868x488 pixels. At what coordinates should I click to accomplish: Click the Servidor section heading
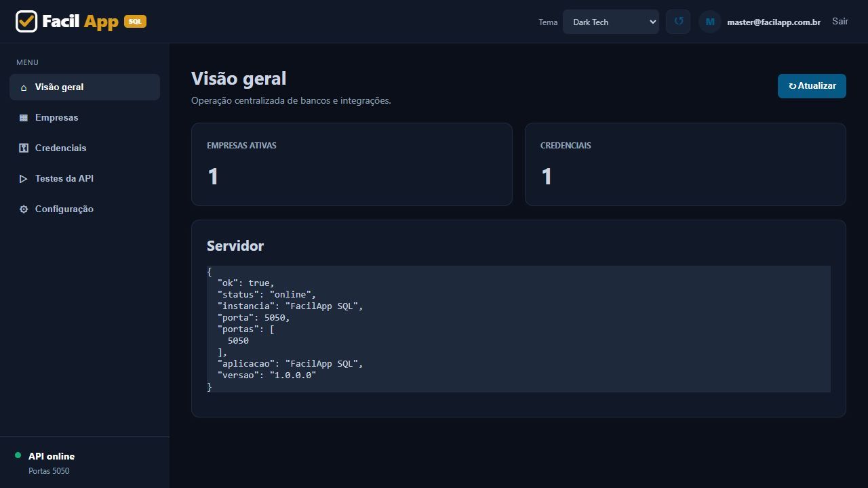[235, 246]
